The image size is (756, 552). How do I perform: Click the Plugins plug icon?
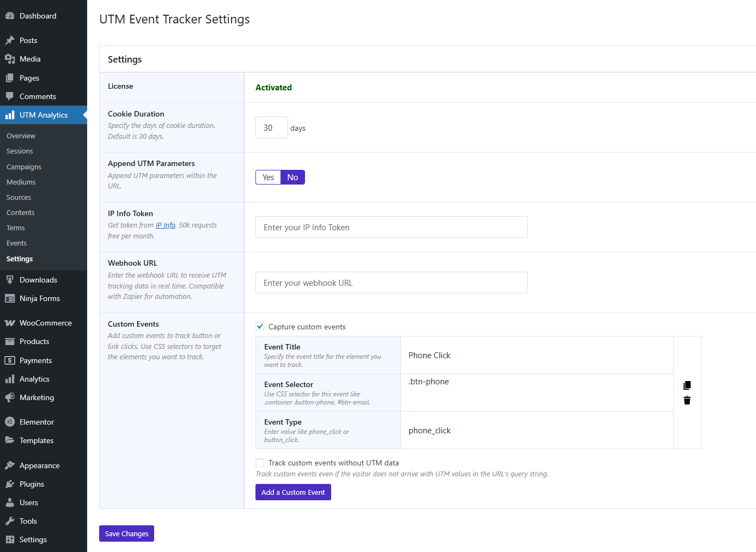click(10, 484)
